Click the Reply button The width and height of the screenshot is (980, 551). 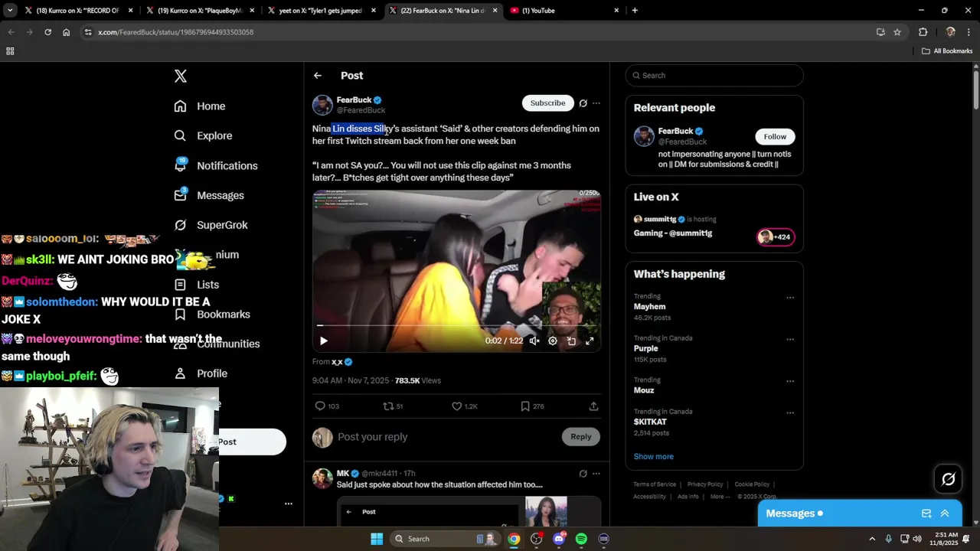[581, 437]
